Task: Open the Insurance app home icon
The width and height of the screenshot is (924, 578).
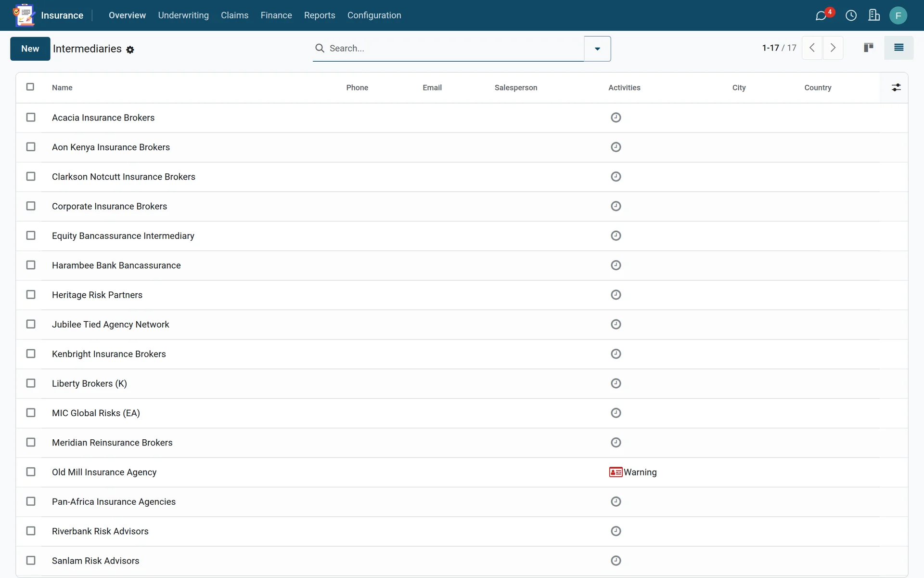Action: (x=24, y=15)
